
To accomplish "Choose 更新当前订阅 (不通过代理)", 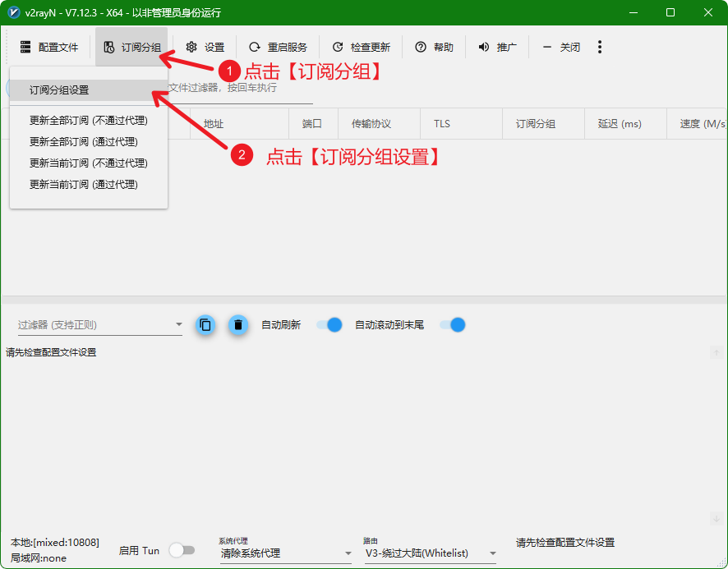I will click(x=89, y=163).
